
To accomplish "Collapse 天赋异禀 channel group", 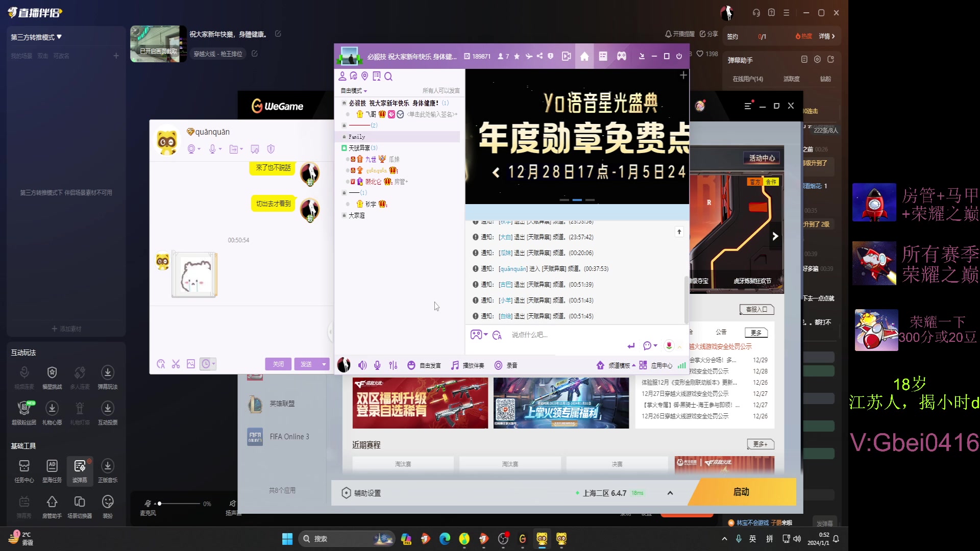I will click(x=344, y=148).
